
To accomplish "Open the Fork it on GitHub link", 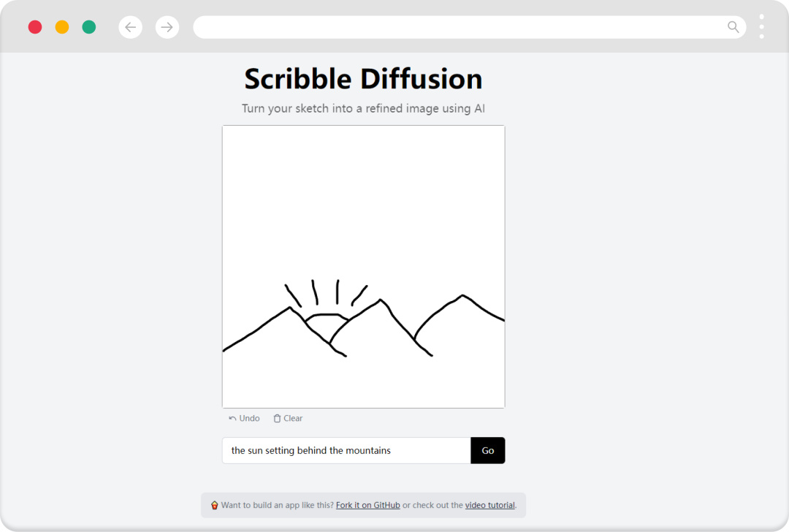I will [x=367, y=505].
